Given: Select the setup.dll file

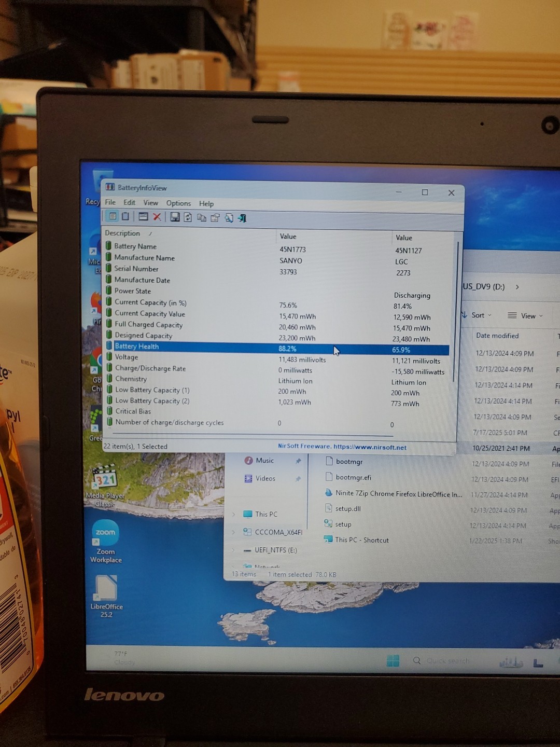Looking at the screenshot, I should click(342, 508).
